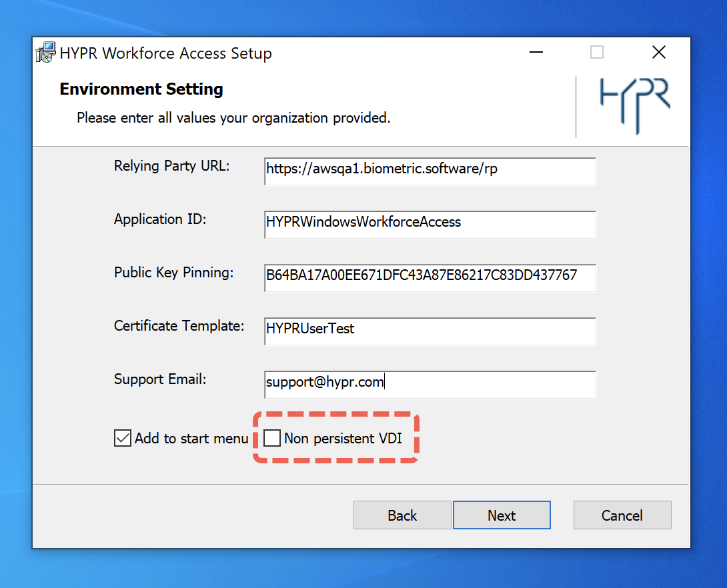Click the Application ID label

coord(160,219)
